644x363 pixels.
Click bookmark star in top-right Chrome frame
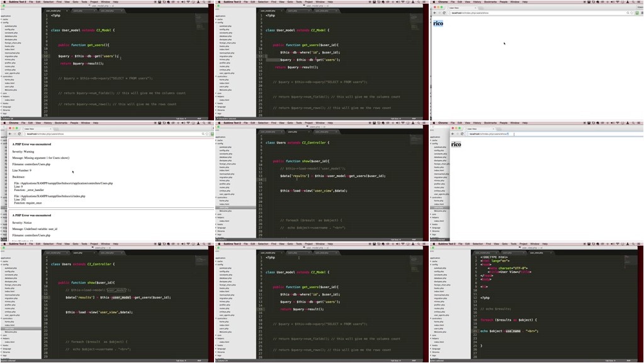pyautogui.click(x=631, y=13)
